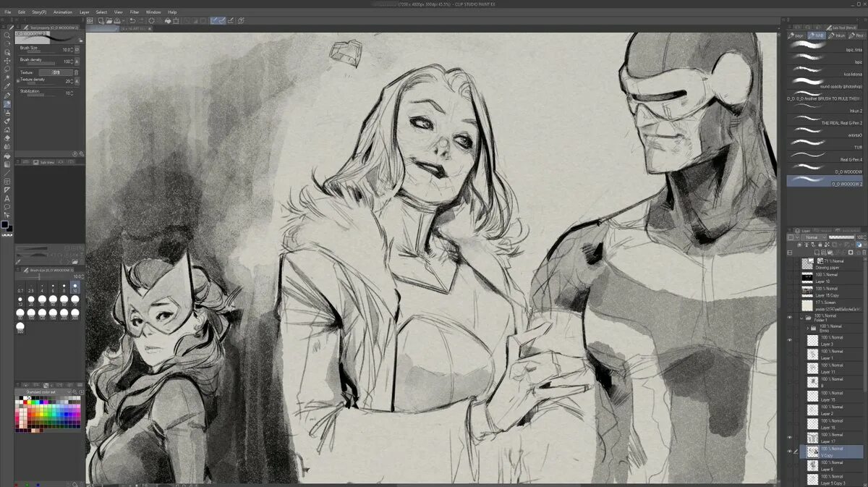The width and height of the screenshot is (868, 487).
Task: Toggle visibility of Layer 17
Action: (789, 437)
